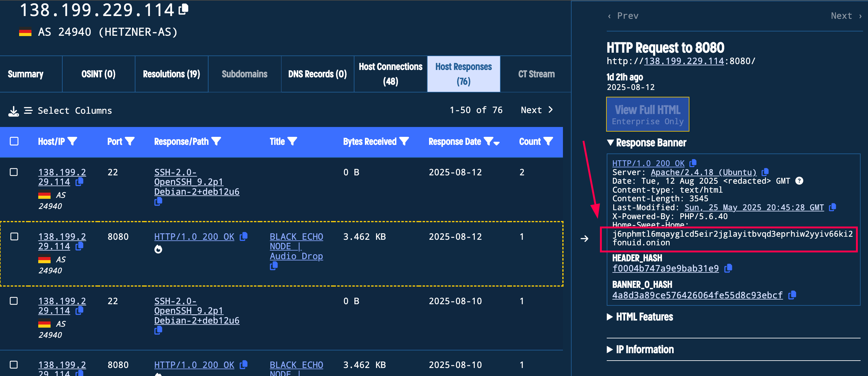Click the help icon next to redacted Date

coord(799,181)
